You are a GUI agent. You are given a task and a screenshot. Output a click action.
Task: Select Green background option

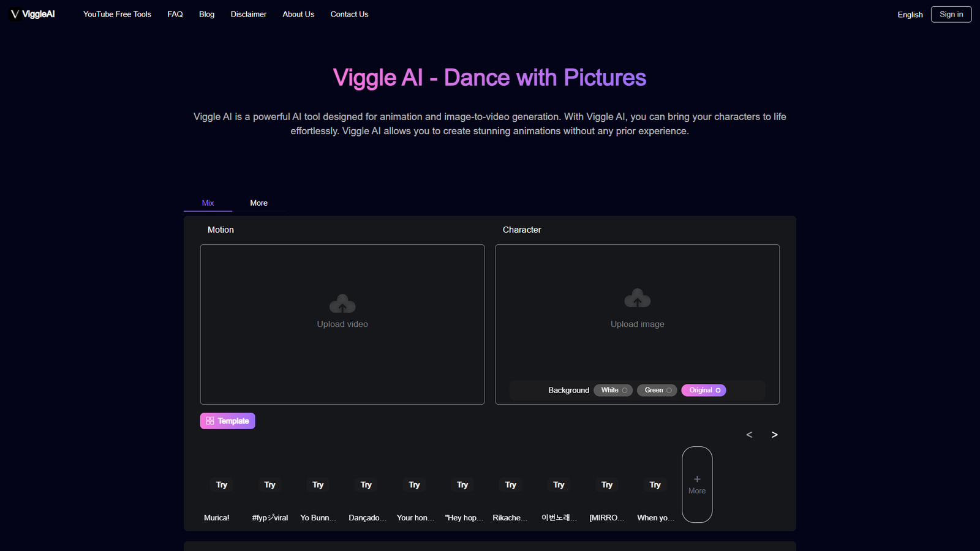[657, 390]
